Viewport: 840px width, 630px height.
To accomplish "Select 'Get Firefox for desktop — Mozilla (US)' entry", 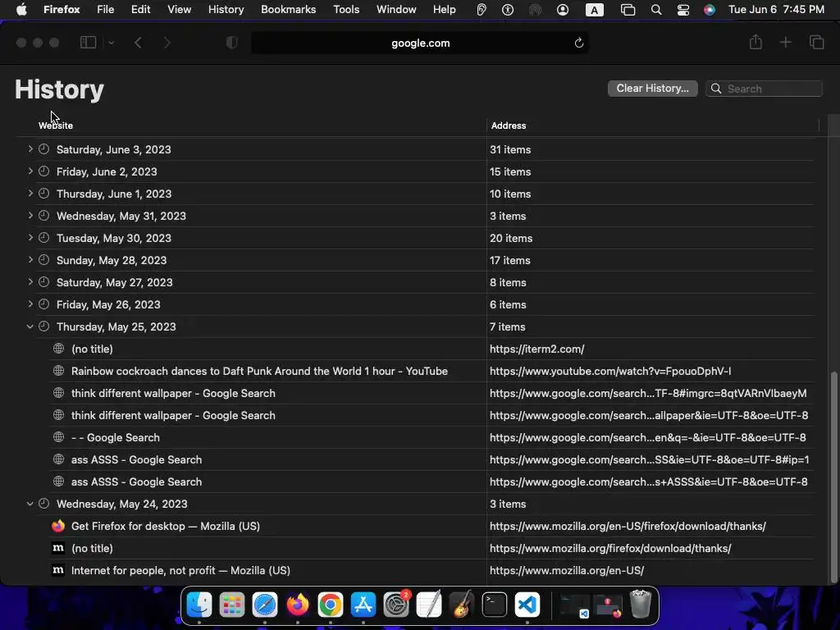I will 432,526.
